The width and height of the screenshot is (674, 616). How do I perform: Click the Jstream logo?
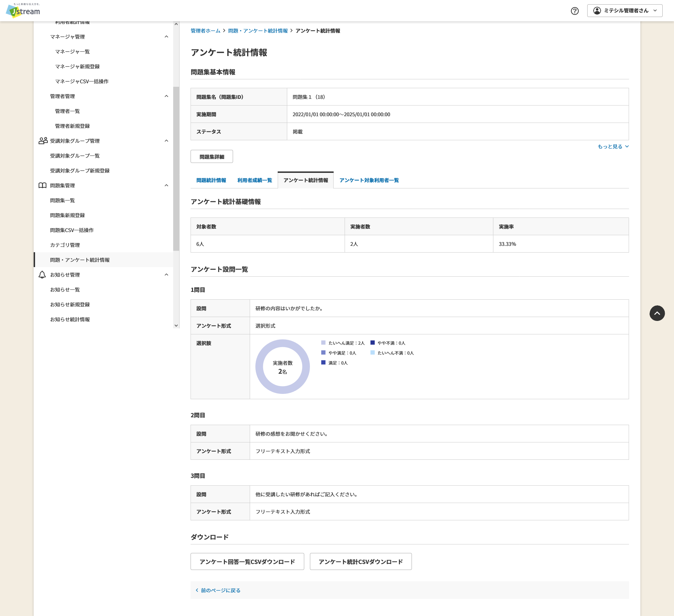coord(23,10)
